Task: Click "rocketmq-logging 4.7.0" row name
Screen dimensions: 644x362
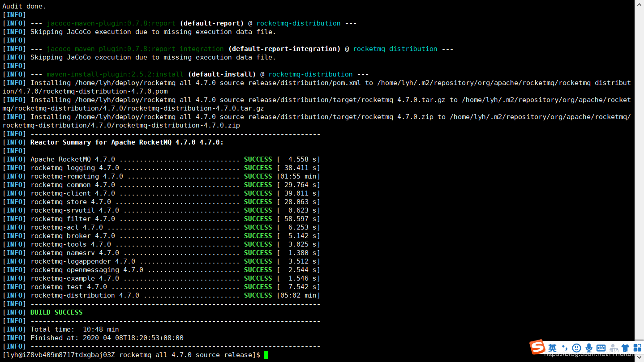Action: click(75, 168)
